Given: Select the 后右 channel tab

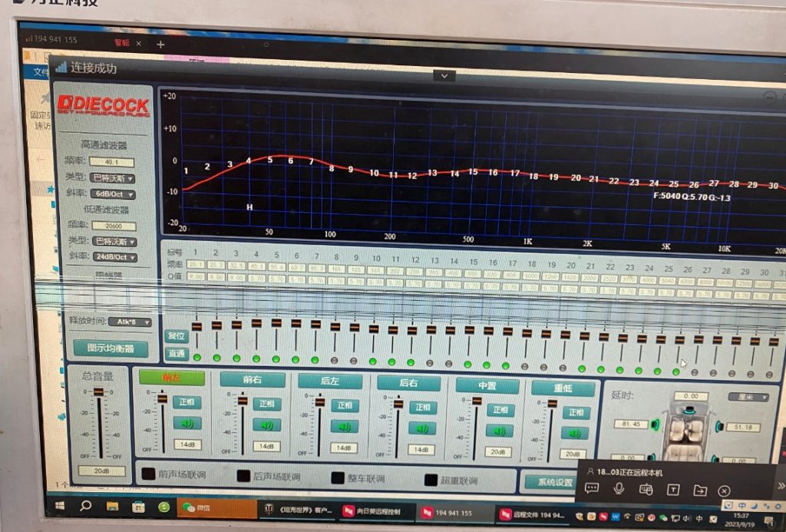Looking at the screenshot, I should coord(408,383).
